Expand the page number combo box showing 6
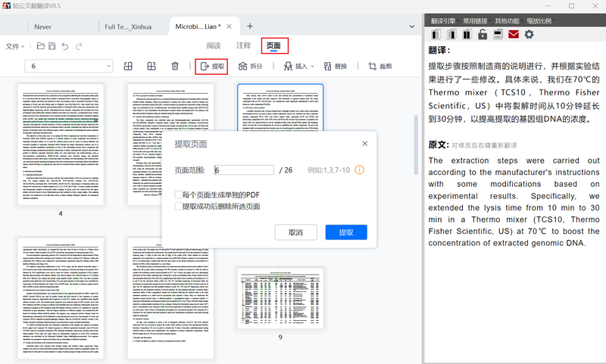 pos(108,66)
